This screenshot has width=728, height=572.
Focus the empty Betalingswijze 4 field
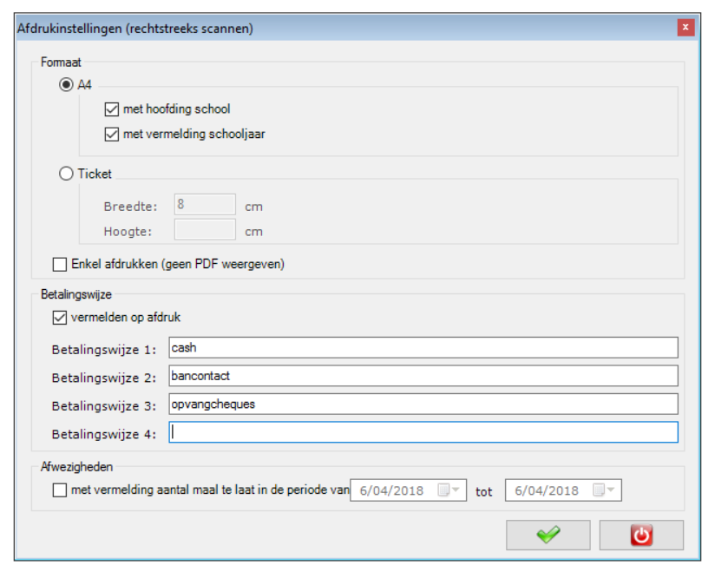pos(423,432)
